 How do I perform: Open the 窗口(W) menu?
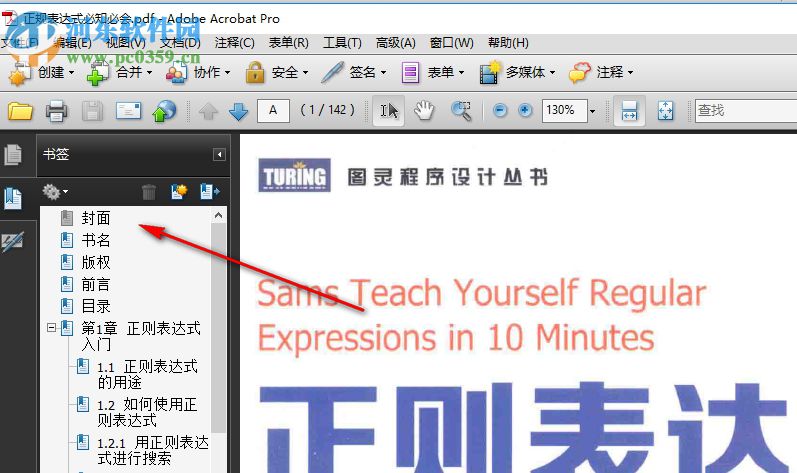(x=451, y=43)
